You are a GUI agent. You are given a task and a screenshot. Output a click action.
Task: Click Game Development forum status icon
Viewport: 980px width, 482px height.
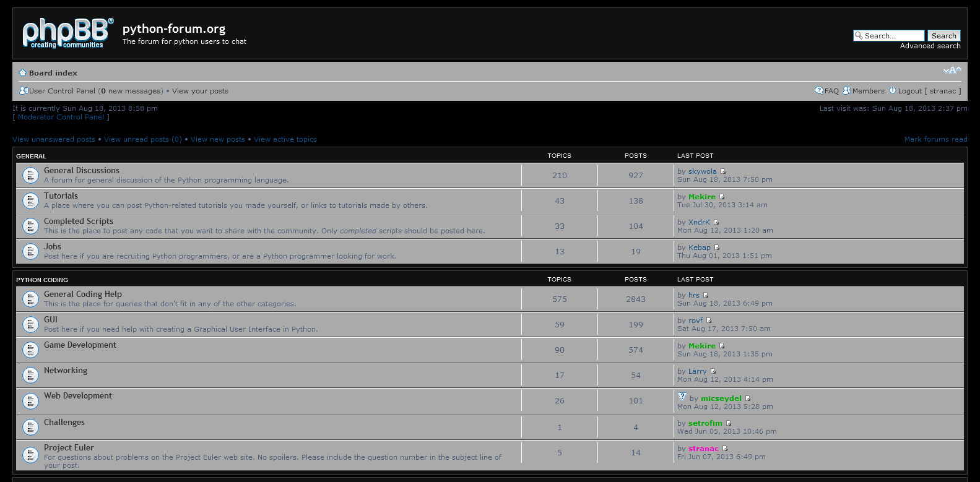click(30, 350)
